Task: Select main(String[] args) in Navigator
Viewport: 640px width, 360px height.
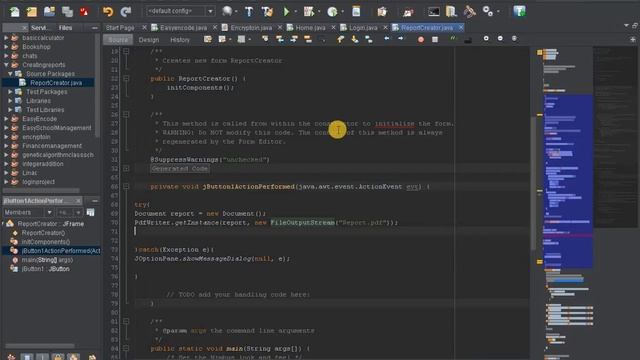Action: click(x=47, y=260)
